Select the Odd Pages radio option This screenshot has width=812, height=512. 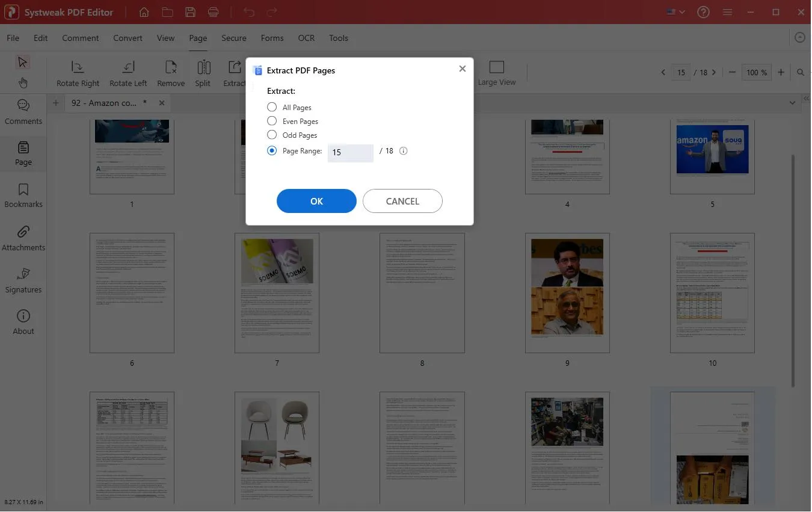(272, 135)
